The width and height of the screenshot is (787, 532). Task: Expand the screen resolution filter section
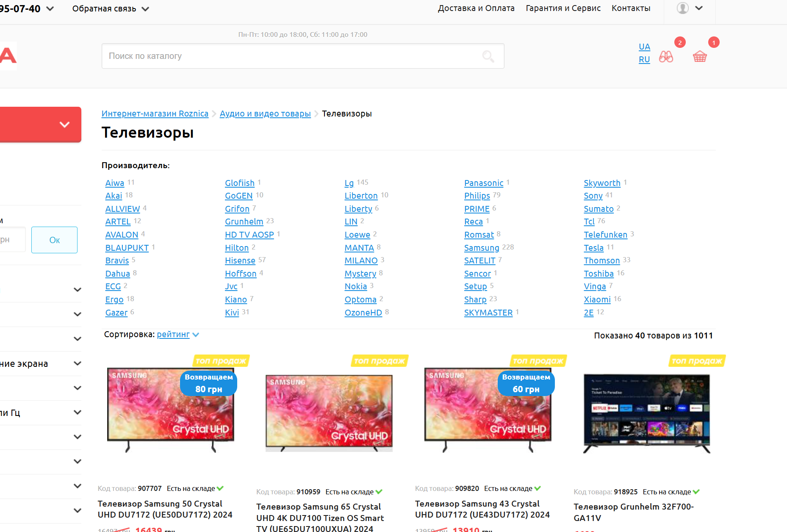[x=41, y=363]
